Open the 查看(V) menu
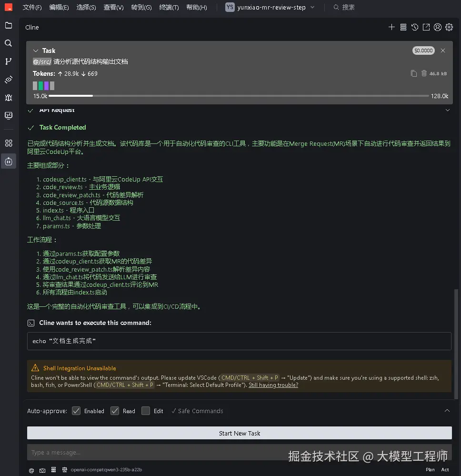The height and width of the screenshot is (476, 461). click(113, 7)
